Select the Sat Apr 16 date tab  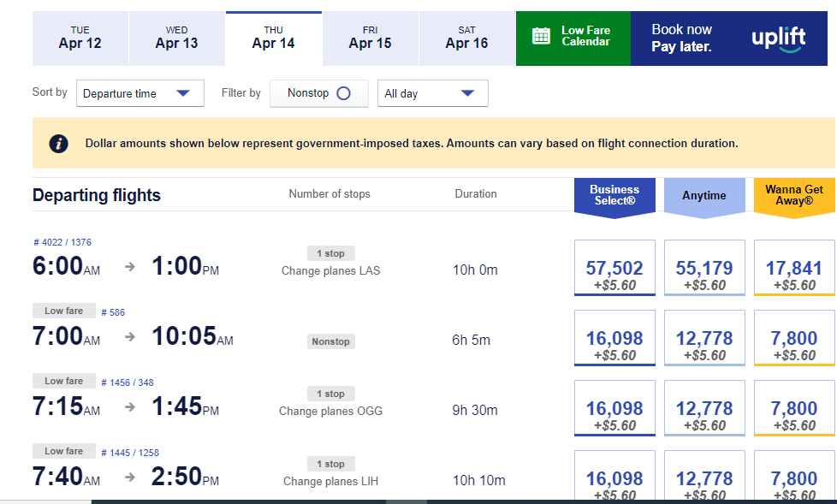point(466,39)
